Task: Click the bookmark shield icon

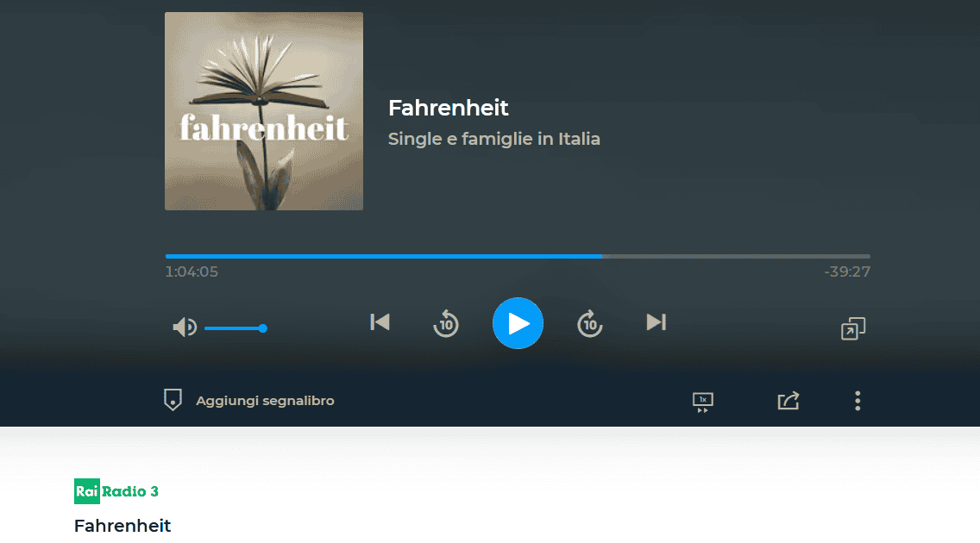Action: 173,400
